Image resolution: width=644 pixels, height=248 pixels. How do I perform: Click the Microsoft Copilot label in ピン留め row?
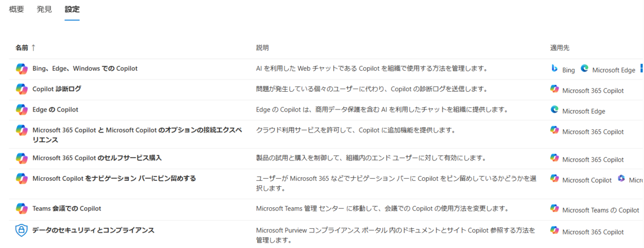587,180
